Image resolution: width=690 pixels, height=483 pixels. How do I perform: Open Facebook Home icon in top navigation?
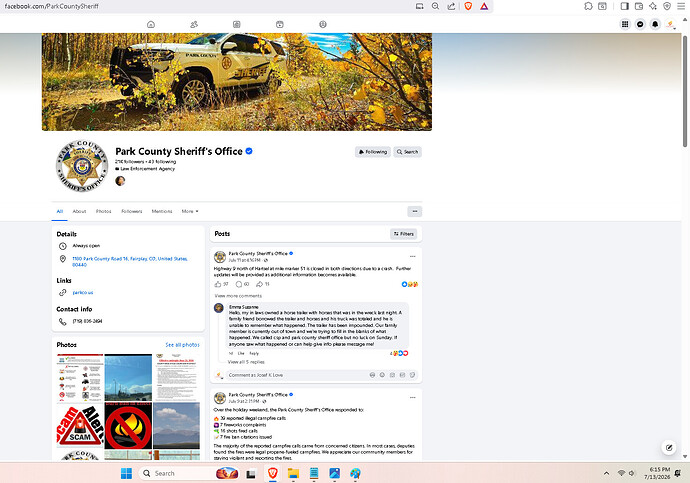[151, 24]
